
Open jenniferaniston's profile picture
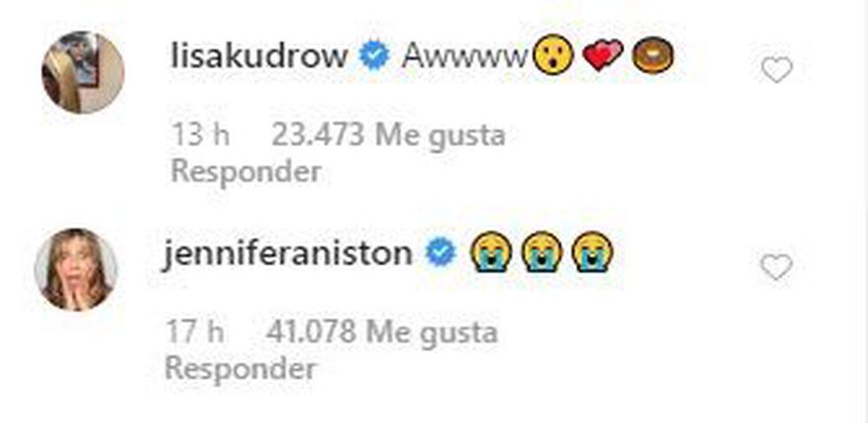76,269
